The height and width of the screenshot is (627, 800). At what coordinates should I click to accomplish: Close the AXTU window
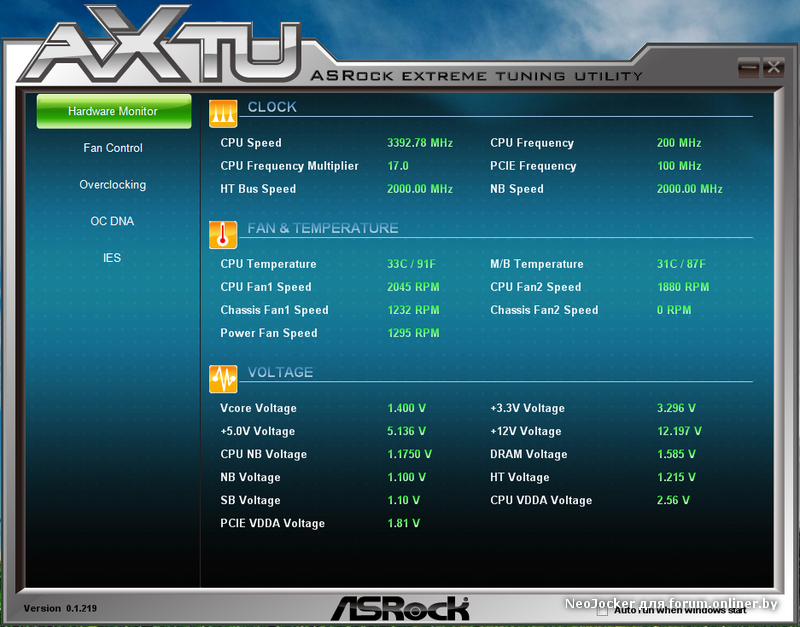[x=773, y=67]
